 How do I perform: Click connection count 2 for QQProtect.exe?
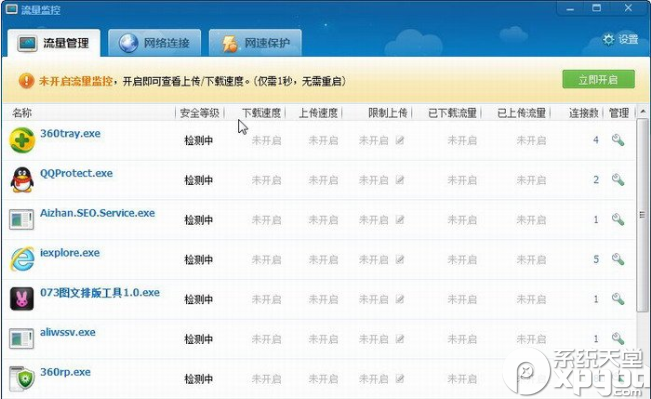pyautogui.click(x=596, y=180)
